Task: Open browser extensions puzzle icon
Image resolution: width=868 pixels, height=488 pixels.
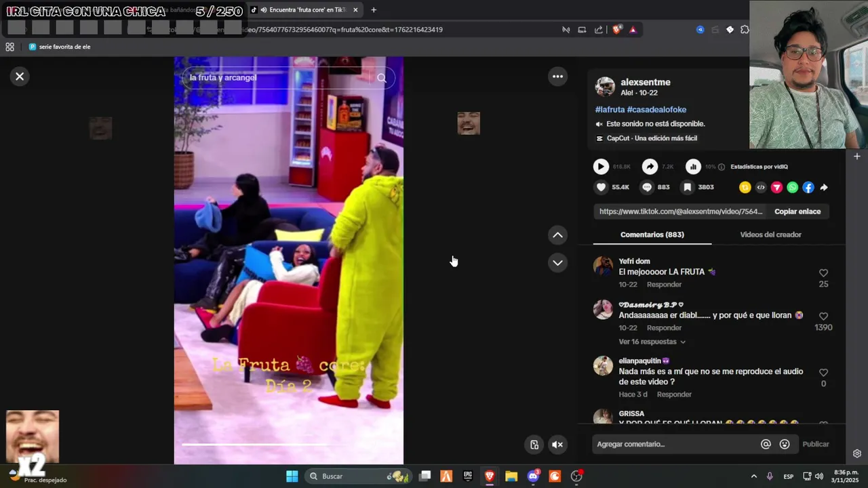Action: 745,30
